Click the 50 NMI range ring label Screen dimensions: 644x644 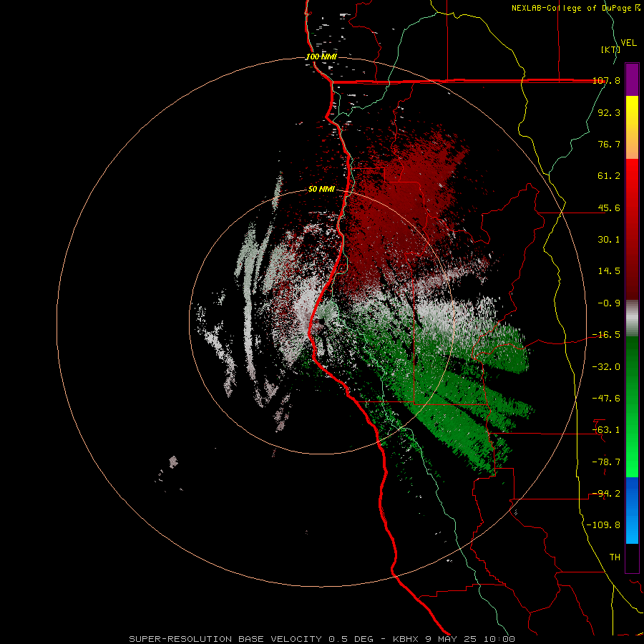click(321, 190)
